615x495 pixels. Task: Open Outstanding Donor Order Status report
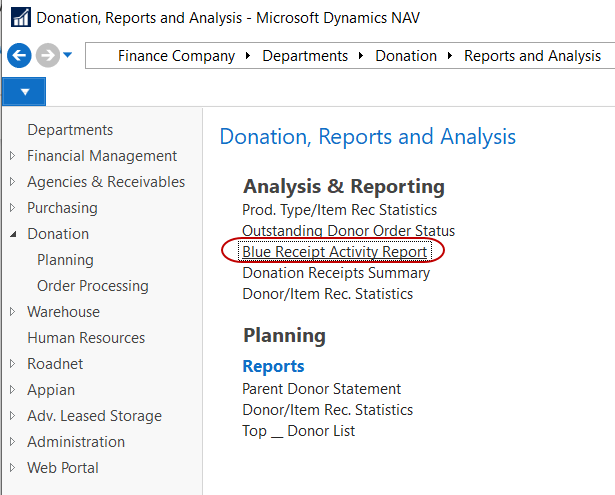pos(348,231)
